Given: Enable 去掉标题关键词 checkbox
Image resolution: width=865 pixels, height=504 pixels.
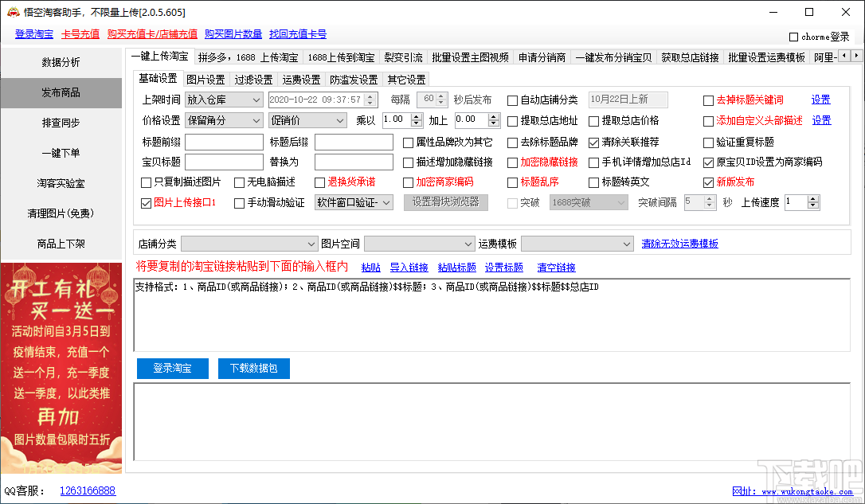Looking at the screenshot, I should pos(708,100).
